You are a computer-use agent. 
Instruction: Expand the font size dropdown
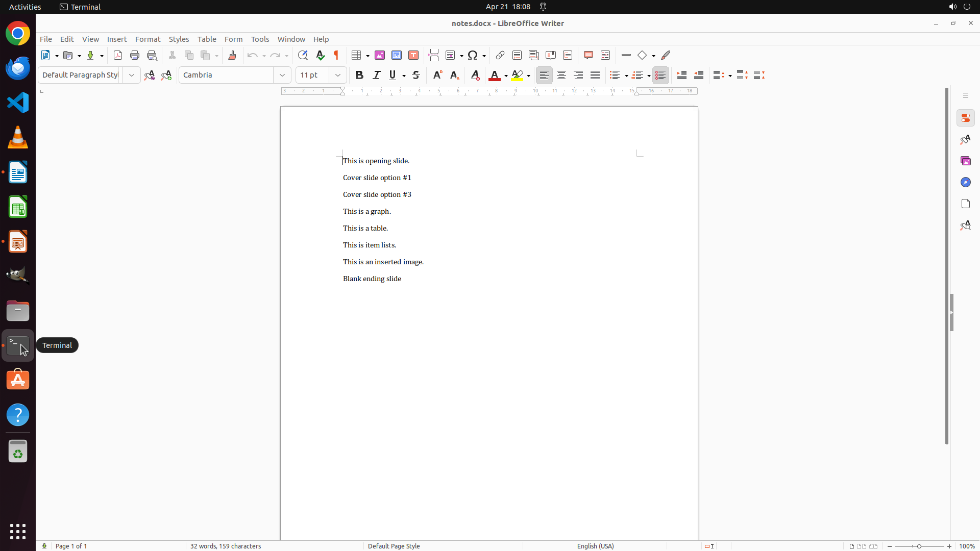point(338,75)
